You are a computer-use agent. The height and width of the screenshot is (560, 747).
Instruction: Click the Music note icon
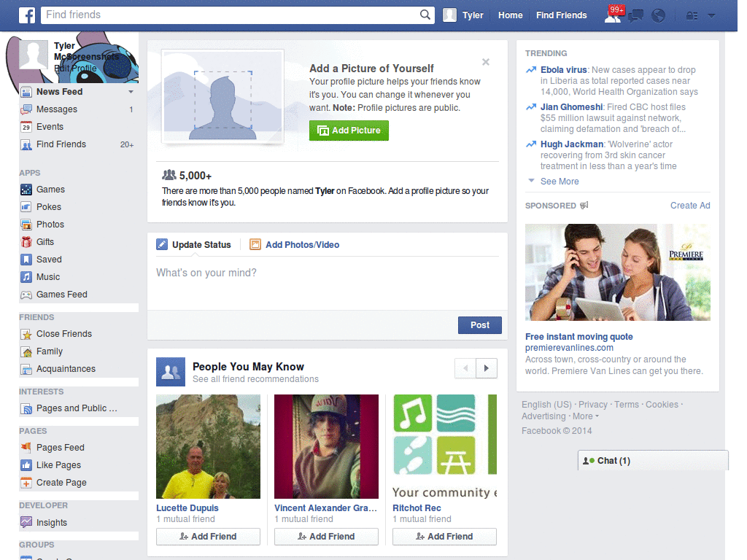(x=26, y=277)
